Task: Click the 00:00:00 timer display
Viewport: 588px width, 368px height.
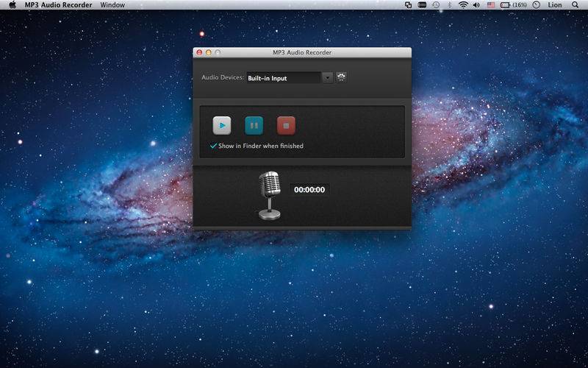Action: click(309, 190)
